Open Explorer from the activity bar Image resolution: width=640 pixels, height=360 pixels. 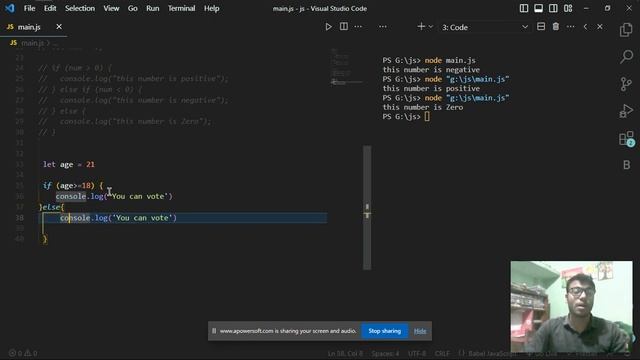pos(626,30)
